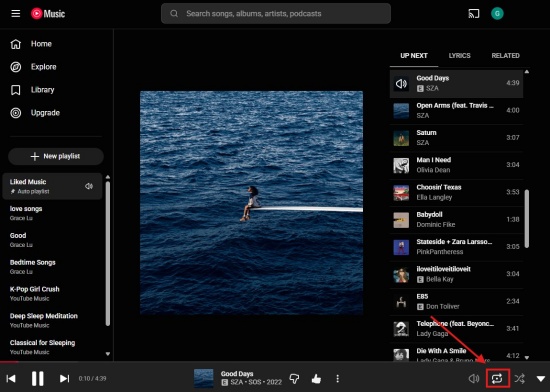The height and width of the screenshot is (392, 550).
Task: Select Good Days in queue
Action: (x=456, y=83)
